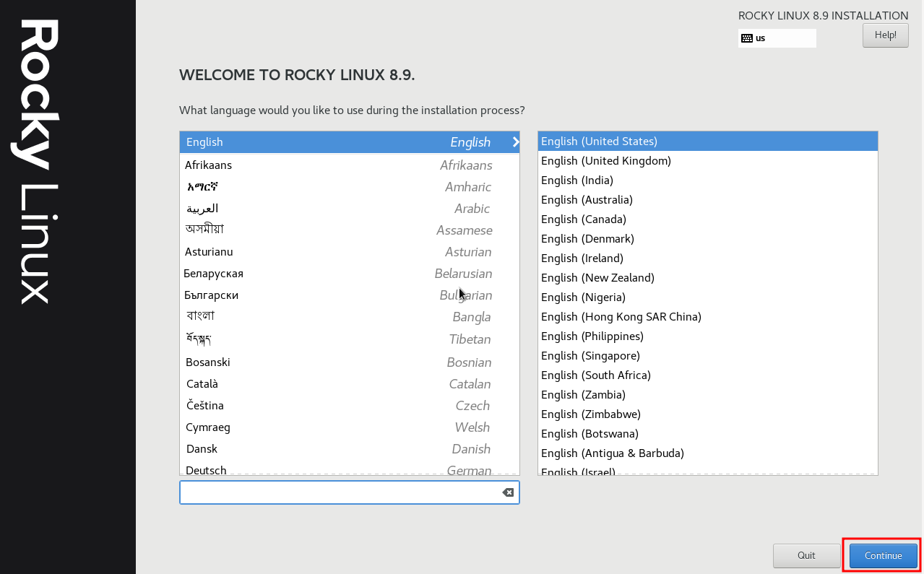
Task: Clear the language search field with the backspace icon
Action: [508, 492]
